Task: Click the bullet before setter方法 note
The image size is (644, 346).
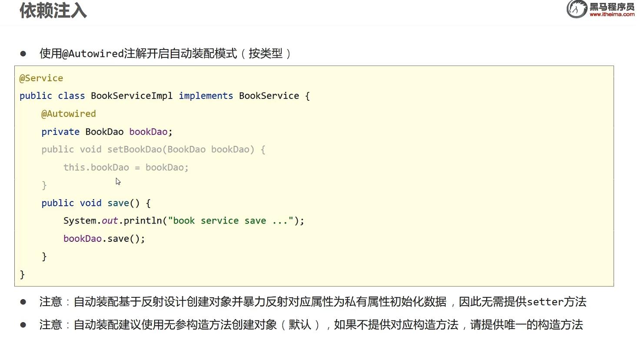Action: (x=23, y=302)
